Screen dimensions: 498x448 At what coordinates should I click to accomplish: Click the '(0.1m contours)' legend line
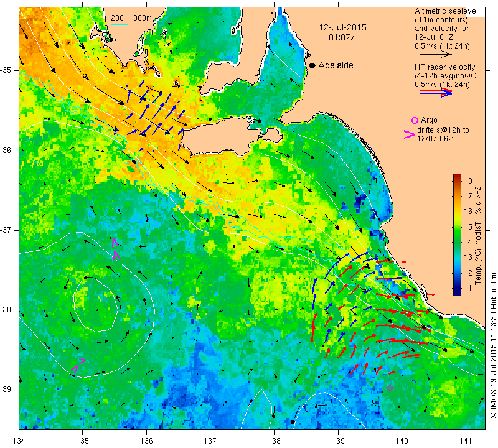coord(441,20)
